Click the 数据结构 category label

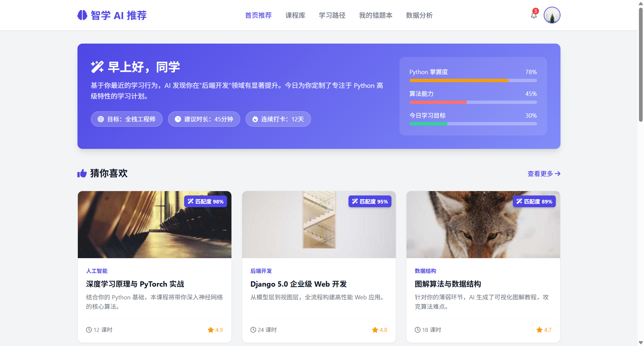point(426,271)
